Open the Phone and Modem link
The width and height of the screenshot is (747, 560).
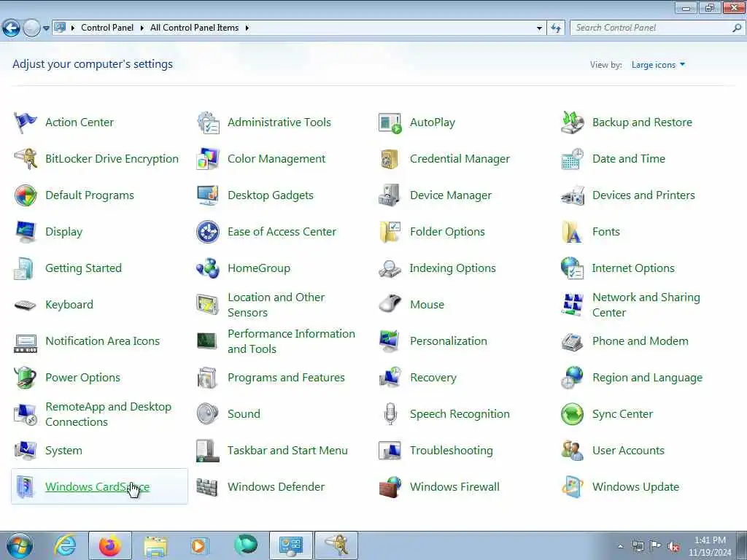point(640,341)
